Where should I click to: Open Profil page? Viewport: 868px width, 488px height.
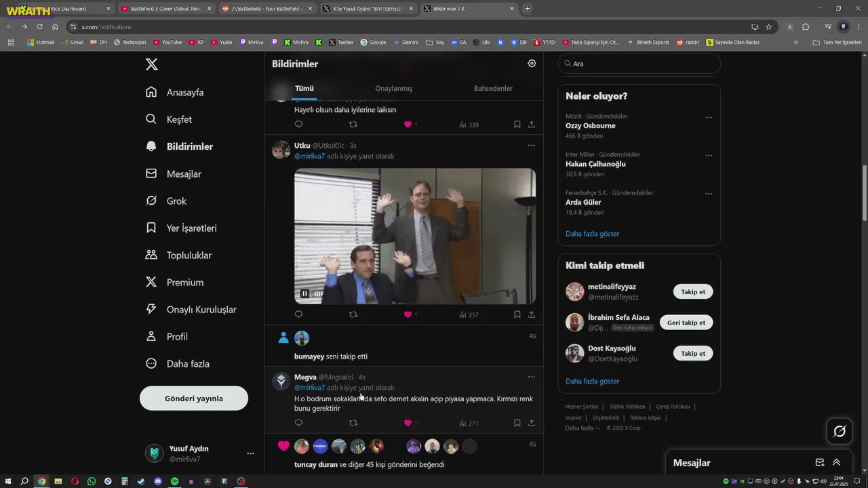167,336
